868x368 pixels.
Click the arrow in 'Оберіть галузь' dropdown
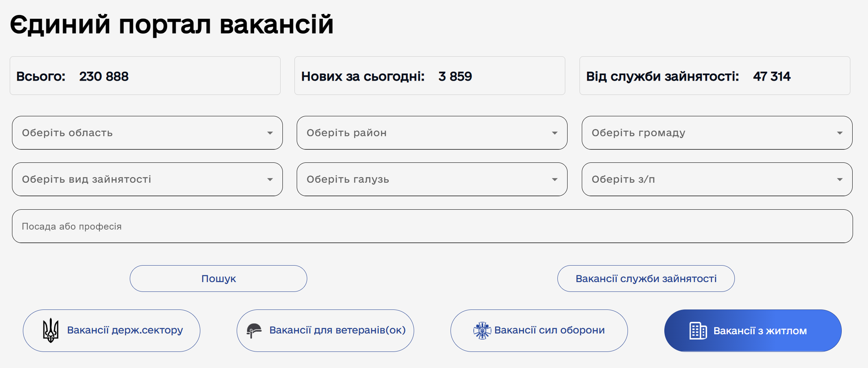(554, 180)
